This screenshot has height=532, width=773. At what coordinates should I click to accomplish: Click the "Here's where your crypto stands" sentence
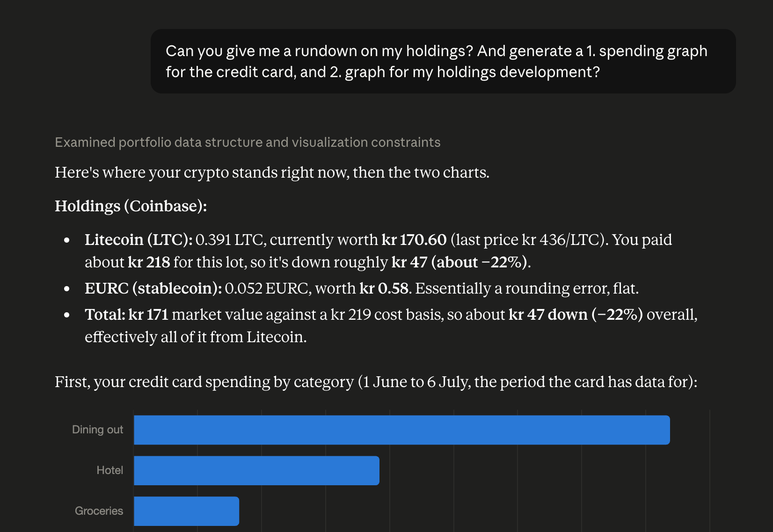[272, 173]
